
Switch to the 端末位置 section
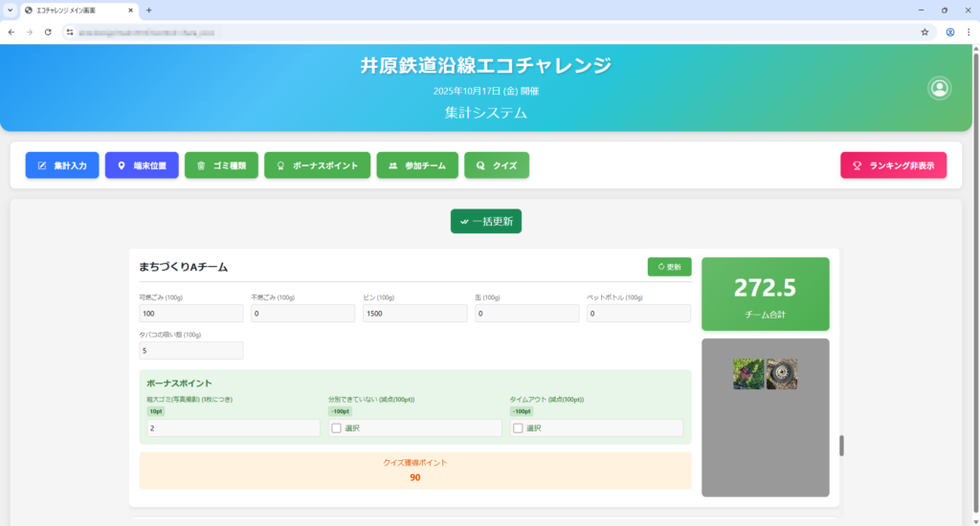(142, 165)
